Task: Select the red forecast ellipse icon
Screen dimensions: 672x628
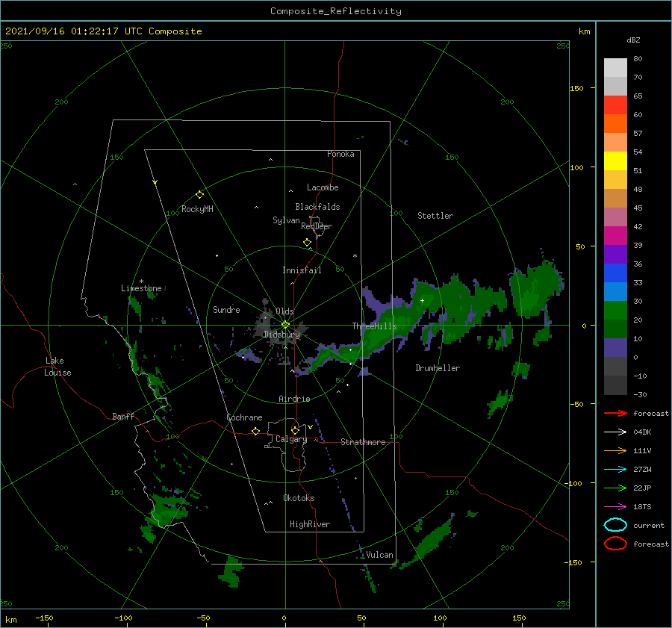Action: pyautogui.click(x=615, y=544)
